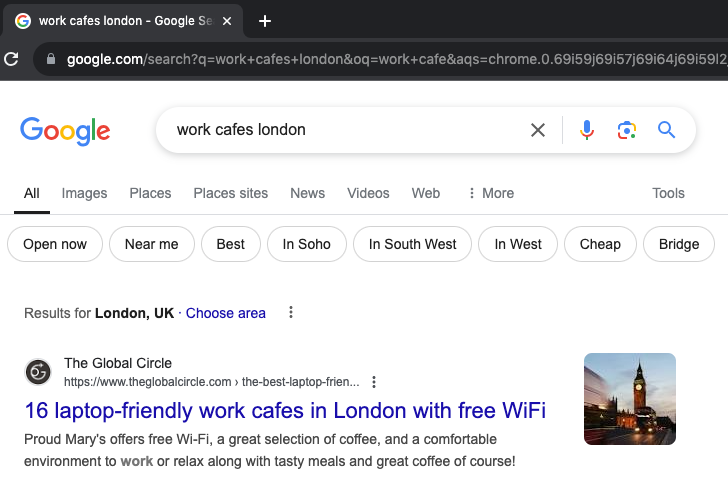Screen dimensions: 728x493
Task: Open the Big Ben result thumbnail
Action: 630,399
